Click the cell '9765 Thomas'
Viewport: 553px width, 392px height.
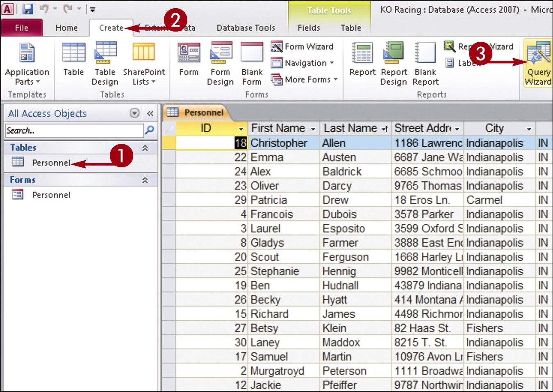[428, 186]
